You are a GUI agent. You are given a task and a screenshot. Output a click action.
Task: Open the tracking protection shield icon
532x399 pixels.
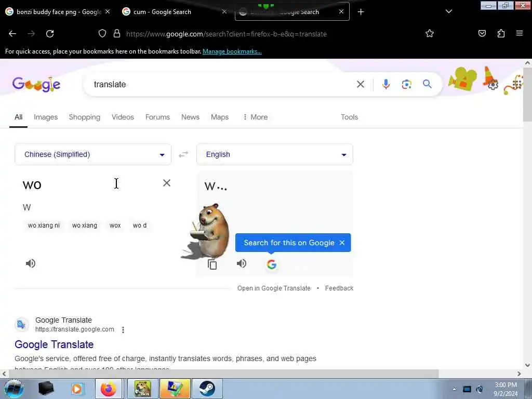click(102, 33)
